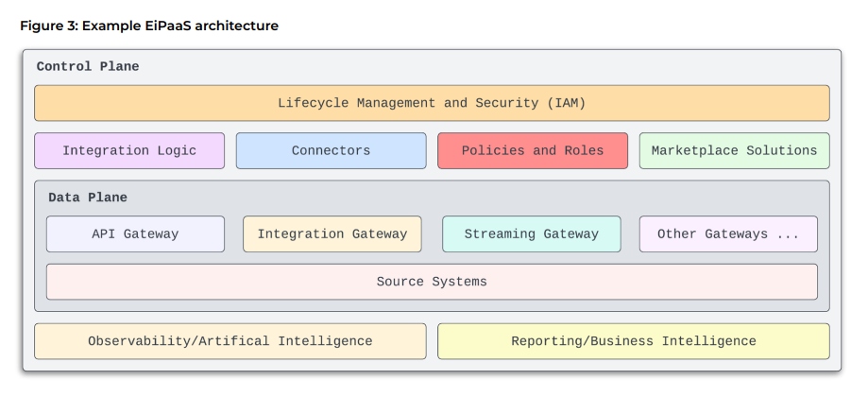Screen dimensions: 868x397
Task: Click the Lifecycle Management and Security bar
Action: pos(432,103)
